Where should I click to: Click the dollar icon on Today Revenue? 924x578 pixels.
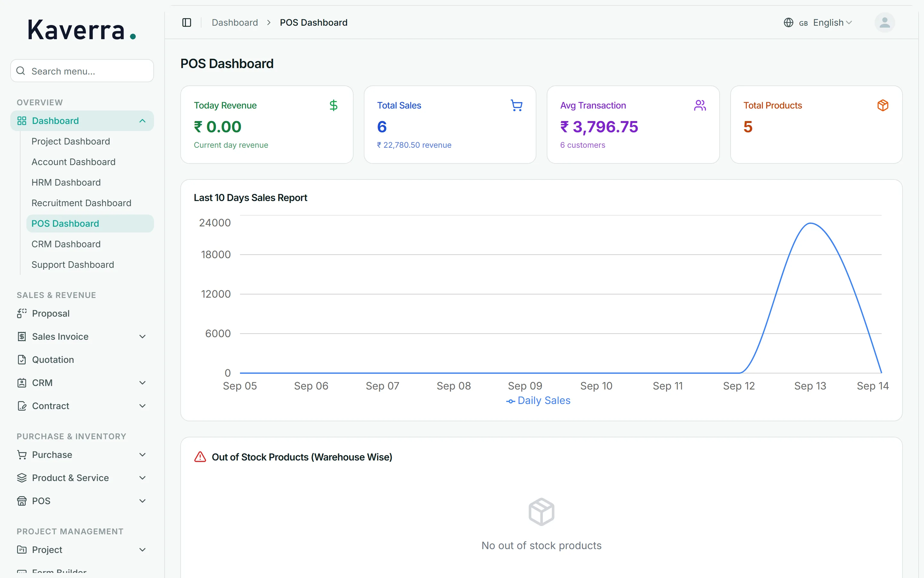333,105
